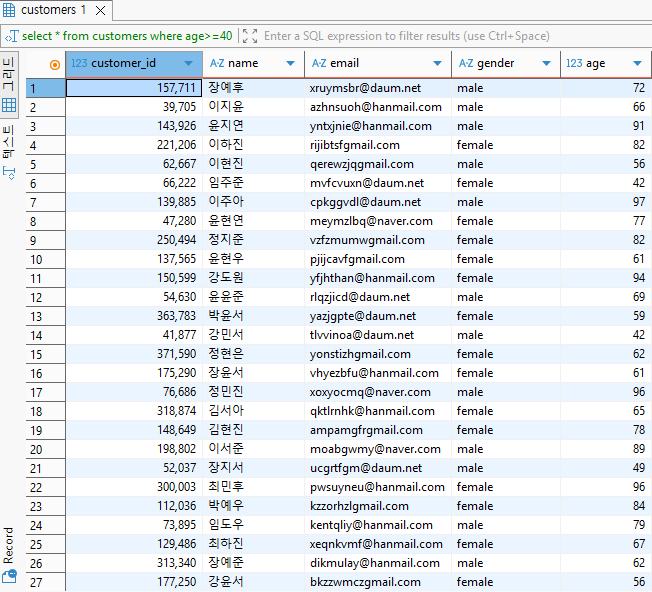
Task: Click email cell yntxjnie@hanmail.com
Action: (378, 126)
